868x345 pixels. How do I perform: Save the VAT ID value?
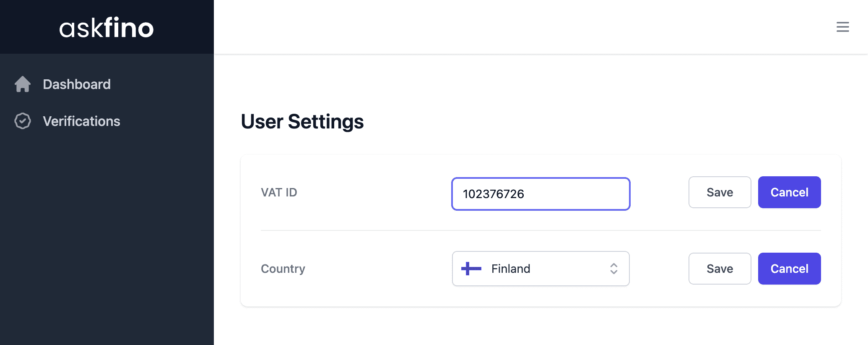coord(720,192)
